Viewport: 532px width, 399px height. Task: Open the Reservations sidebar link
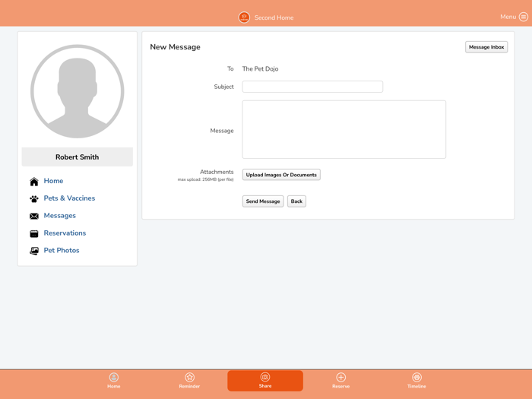click(65, 233)
